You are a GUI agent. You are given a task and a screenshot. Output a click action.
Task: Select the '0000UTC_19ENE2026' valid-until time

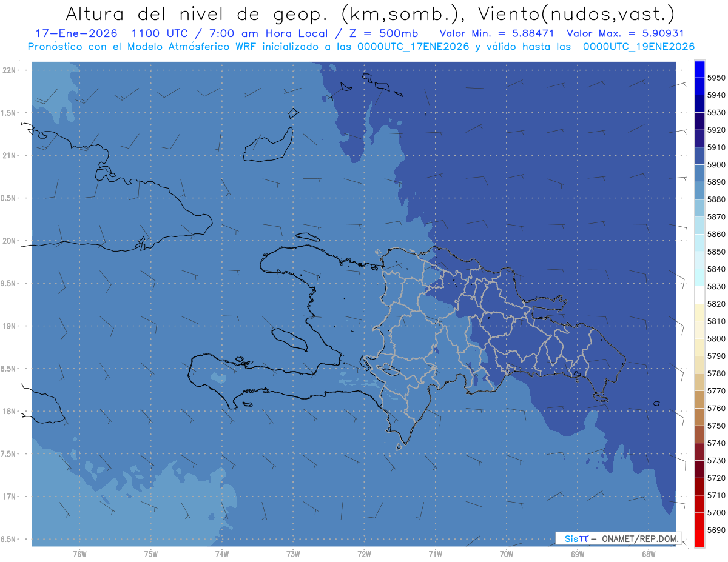(x=639, y=46)
